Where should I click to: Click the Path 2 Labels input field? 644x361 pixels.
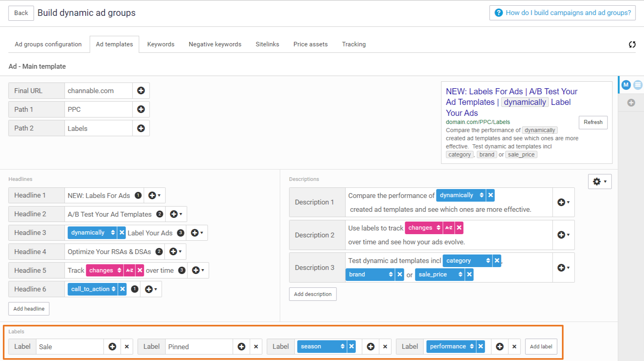click(x=98, y=128)
